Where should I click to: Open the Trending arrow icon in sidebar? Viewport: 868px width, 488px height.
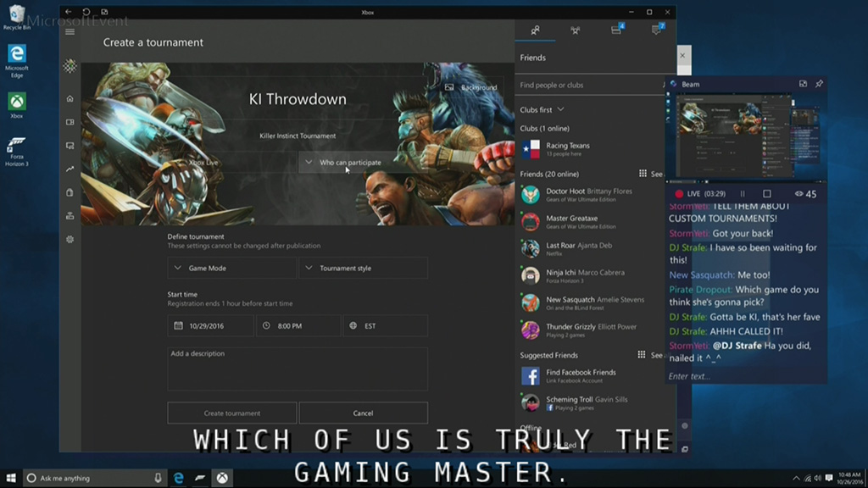pyautogui.click(x=70, y=169)
